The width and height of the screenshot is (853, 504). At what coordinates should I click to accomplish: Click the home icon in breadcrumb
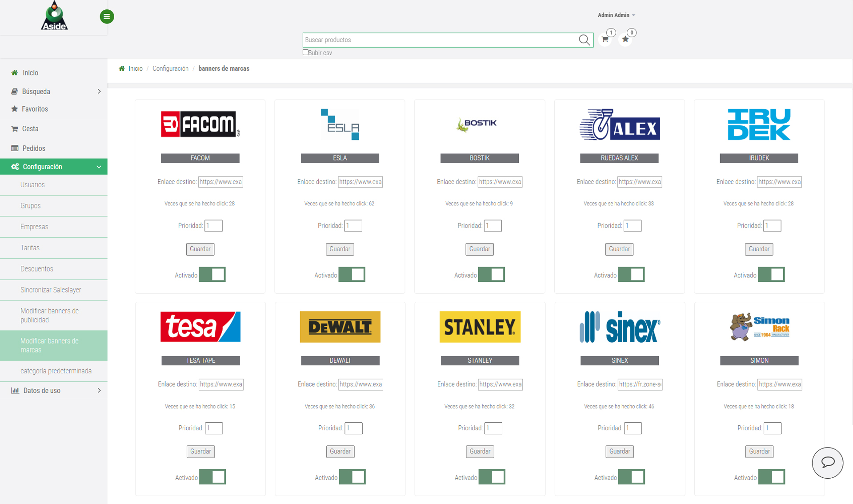click(x=122, y=68)
